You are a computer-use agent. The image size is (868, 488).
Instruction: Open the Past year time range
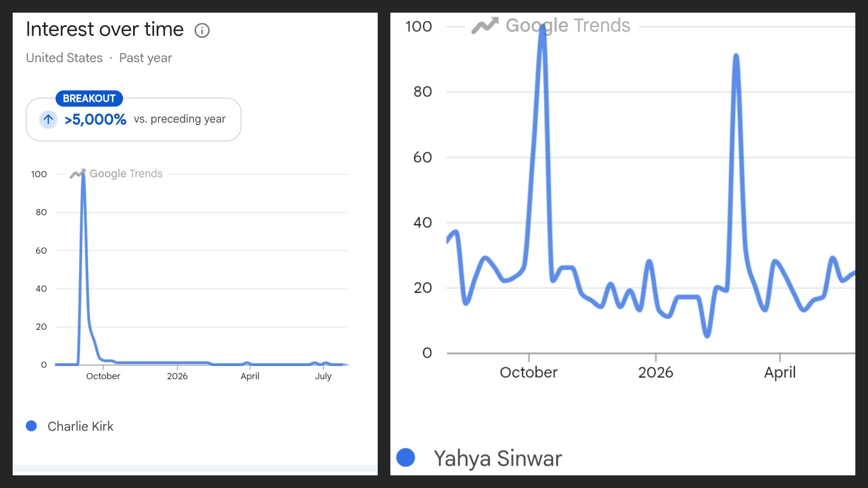pos(146,58)
